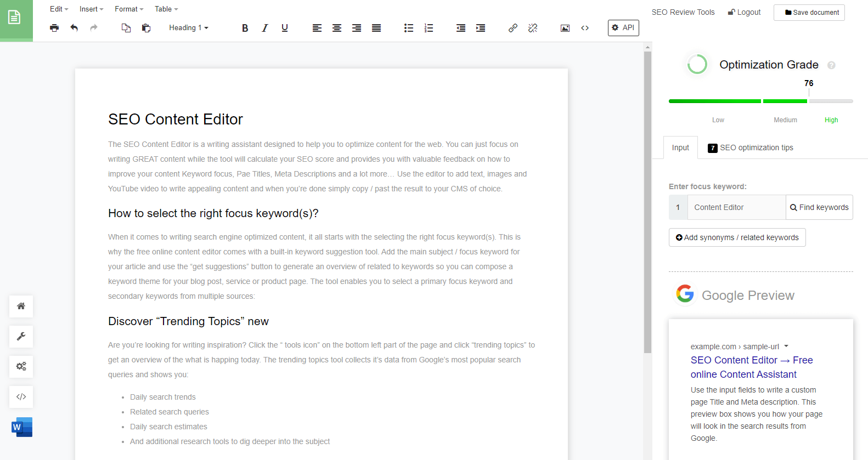This screenshot has width=868, height=460.
Task: Switch to SEO optimization tips tab
Action: click(x=751, y=147)
